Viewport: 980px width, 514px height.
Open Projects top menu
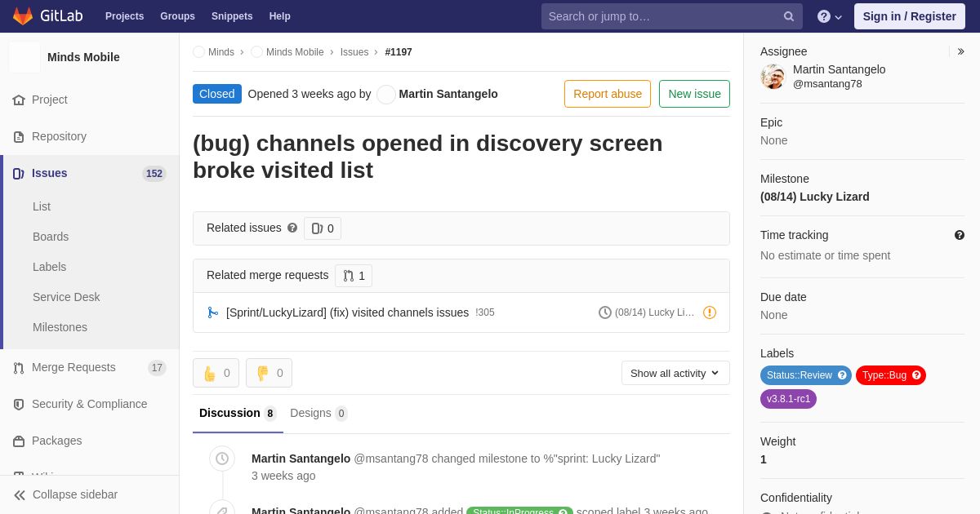(124, 16)
